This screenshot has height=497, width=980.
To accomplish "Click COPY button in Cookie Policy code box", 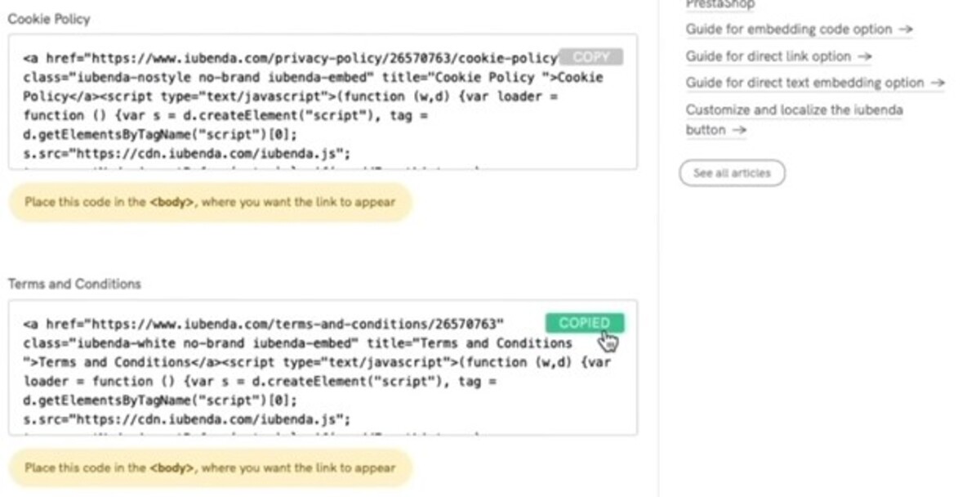I will pos(590,57).
